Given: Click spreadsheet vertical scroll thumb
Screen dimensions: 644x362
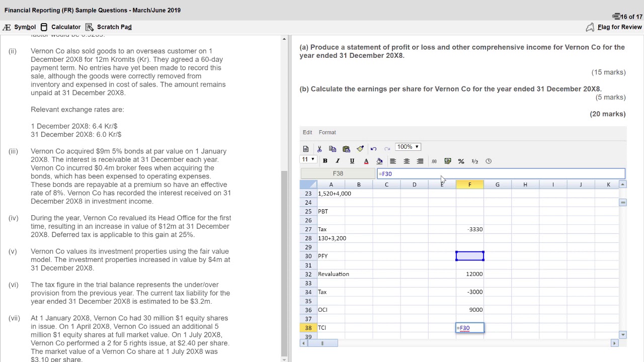Looking at the screenshot, I should (x=623, y=202).
